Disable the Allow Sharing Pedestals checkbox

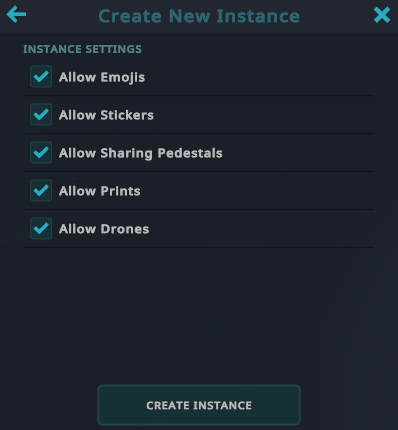point(41,153)
